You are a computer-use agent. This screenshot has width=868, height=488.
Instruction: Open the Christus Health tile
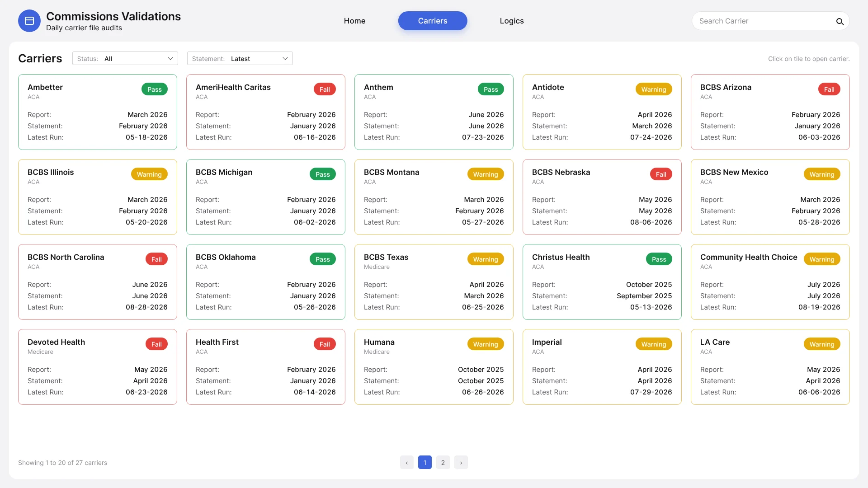602,282
